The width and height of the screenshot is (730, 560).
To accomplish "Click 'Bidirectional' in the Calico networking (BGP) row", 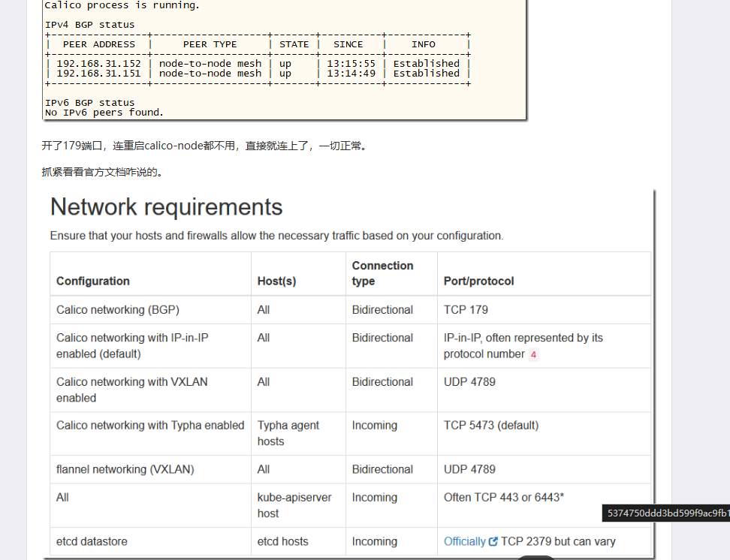I will pyautogui.click(x=382, y=309).
